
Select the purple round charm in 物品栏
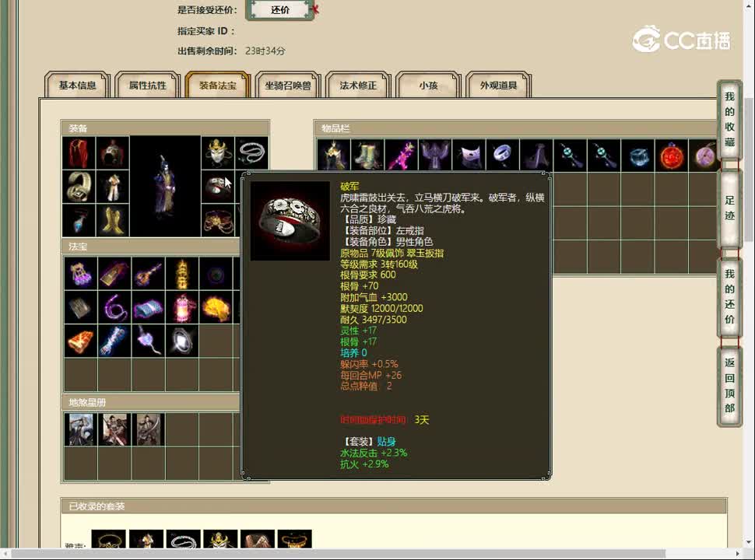pos(704,156)
